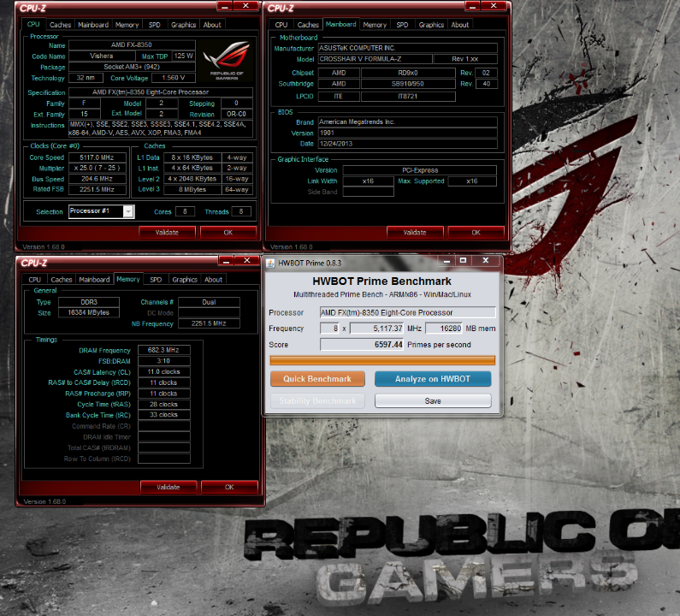Click the NB Frequency value 2251.5 MHz
Screen dimensions: 680x616
[x=209, y=323]
